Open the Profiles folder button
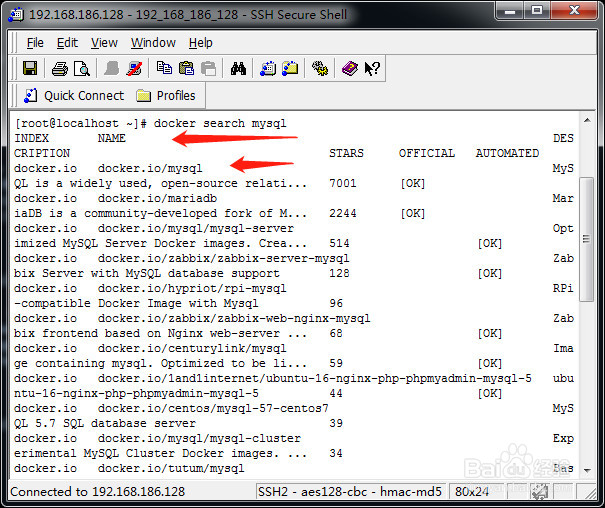 (x=166, y=95)
